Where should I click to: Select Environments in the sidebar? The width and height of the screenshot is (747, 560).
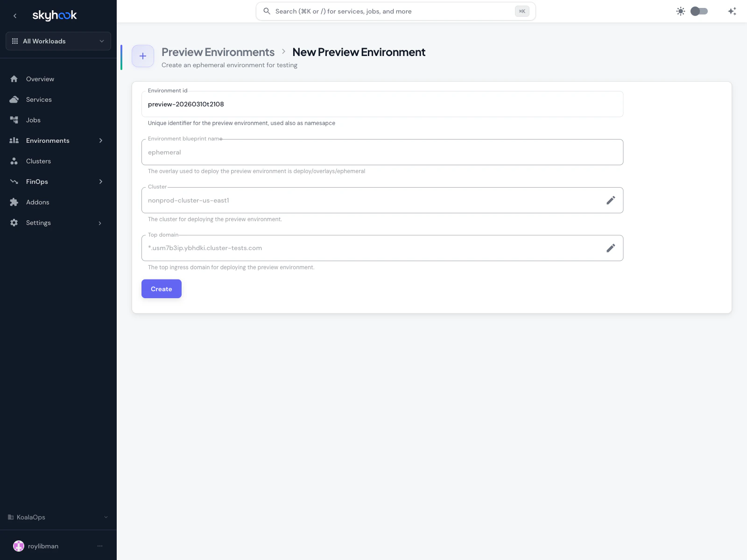(47, 140)
